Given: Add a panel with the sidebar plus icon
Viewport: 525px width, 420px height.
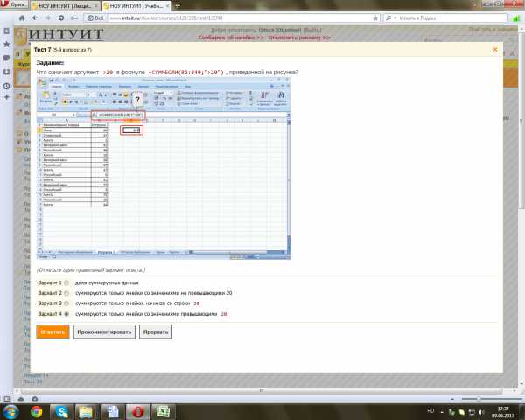Looking at the screenshot, I should [6, 97].
